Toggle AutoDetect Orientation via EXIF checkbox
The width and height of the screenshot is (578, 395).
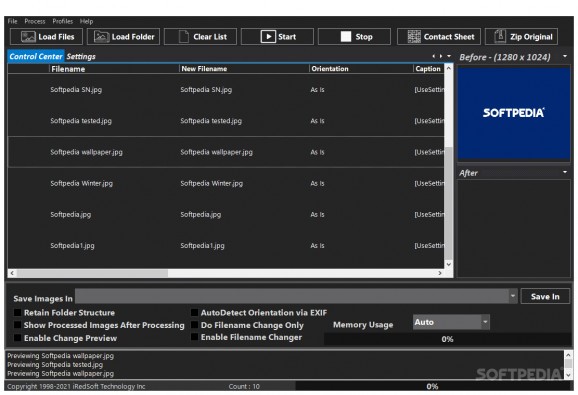click(194, 312)
